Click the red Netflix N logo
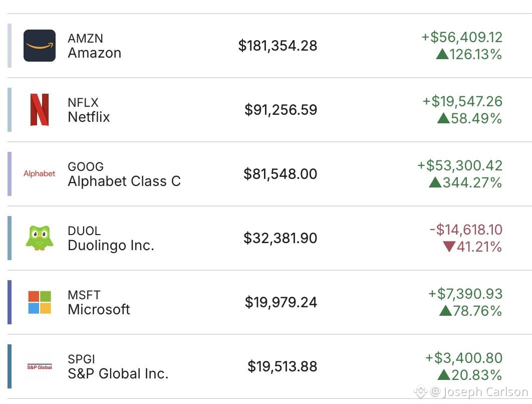This screenshot has height=404, width=532. (40, 110)
